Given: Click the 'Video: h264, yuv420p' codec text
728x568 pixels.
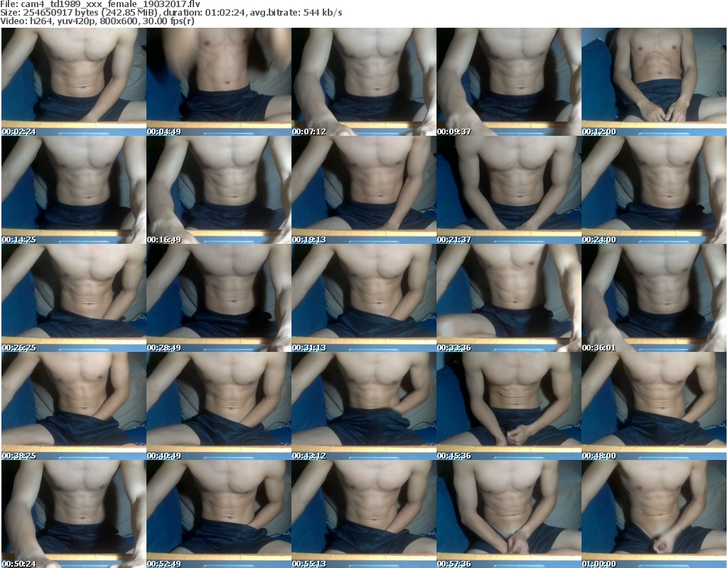Looking at the screenshot, I should point(48,21).
